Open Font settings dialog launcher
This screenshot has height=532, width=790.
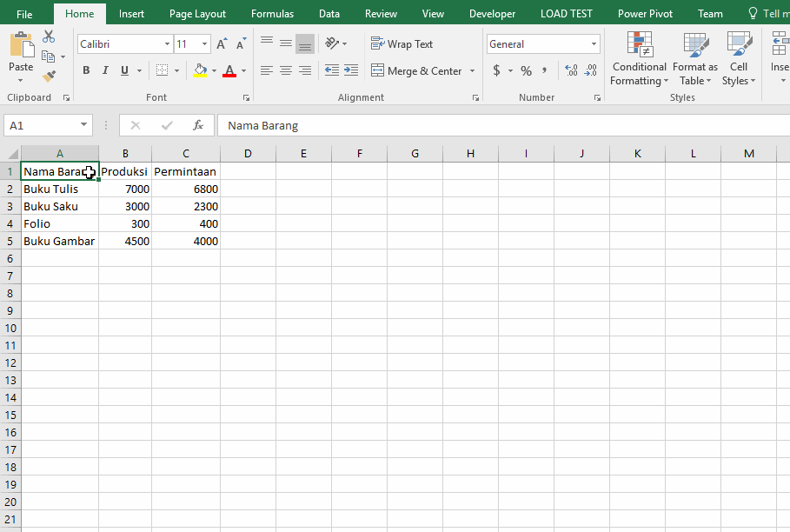tap(246, 97)
